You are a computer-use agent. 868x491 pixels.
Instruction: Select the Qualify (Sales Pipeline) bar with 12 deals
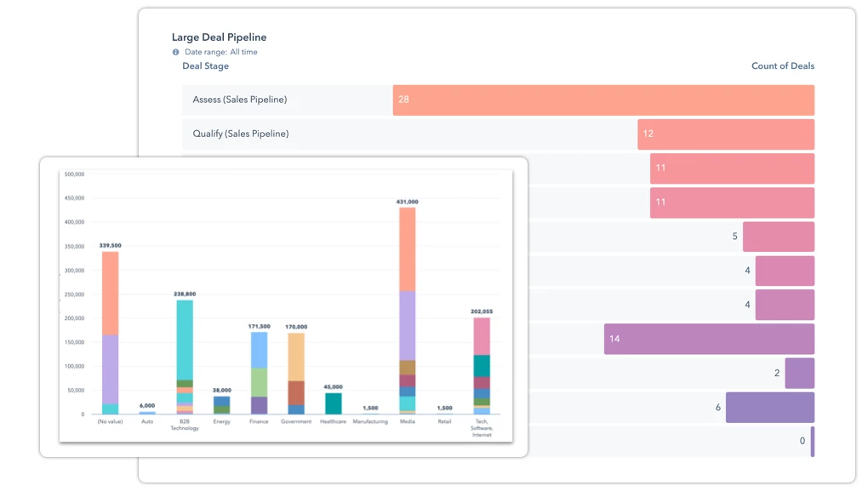726,134
